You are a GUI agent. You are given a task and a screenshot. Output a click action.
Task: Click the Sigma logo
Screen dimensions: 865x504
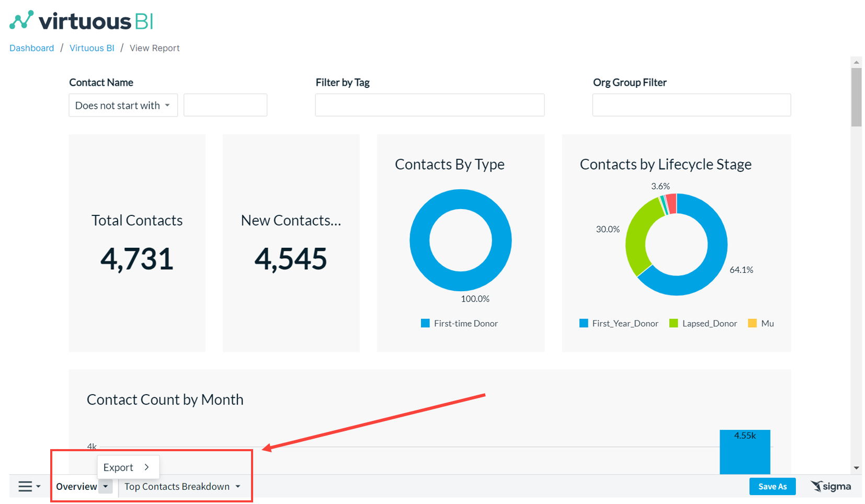830,486
